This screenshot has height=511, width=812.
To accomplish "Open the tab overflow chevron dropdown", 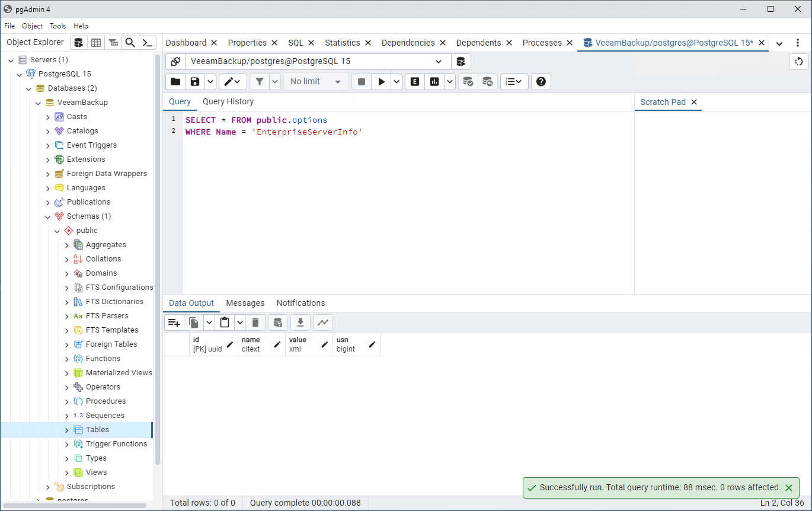I will pyautogui.click(x=779, y=43).
